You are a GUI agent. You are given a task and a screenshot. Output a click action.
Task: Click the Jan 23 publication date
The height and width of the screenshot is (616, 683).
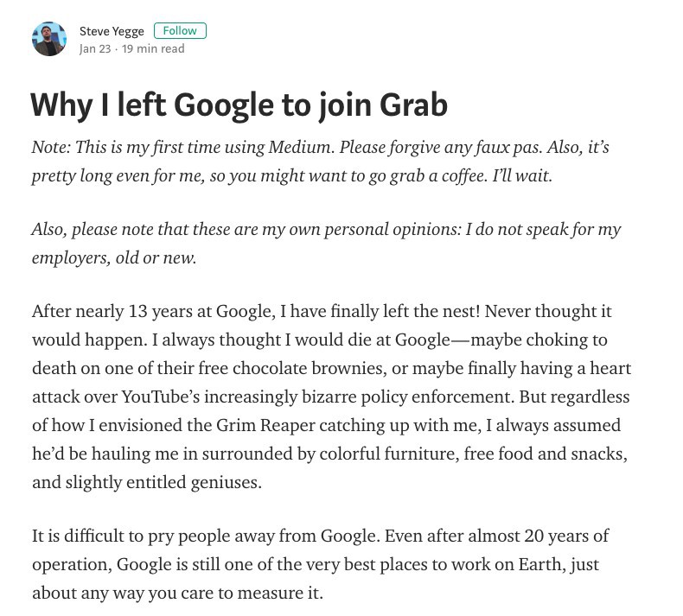tap(95, 49)
